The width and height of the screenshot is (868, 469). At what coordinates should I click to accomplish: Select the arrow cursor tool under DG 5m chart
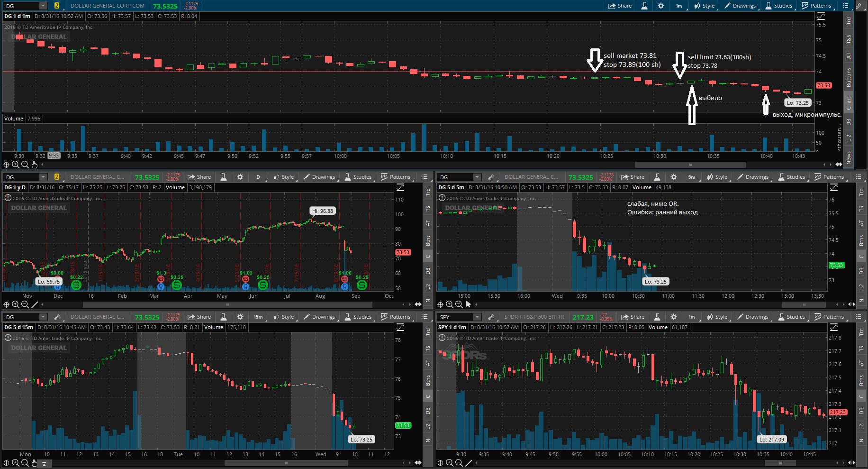click(x=468, y=304)
